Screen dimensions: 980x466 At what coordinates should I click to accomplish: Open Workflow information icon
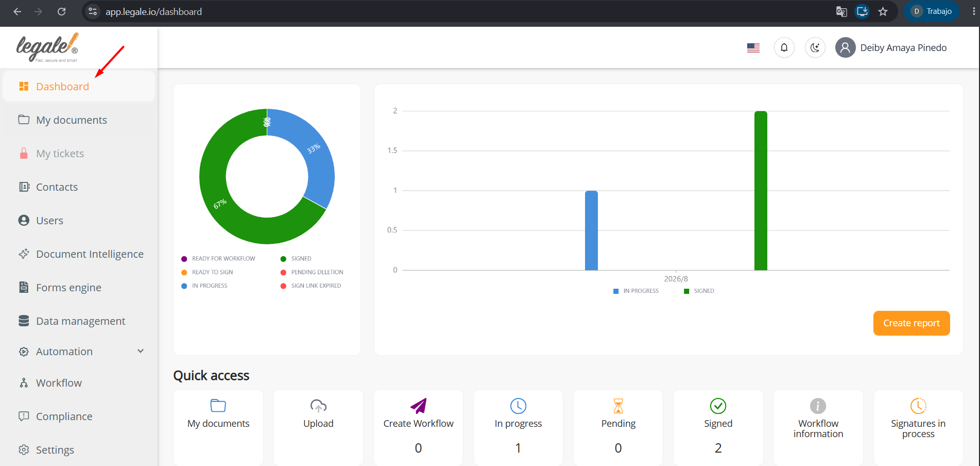(818, 406)
